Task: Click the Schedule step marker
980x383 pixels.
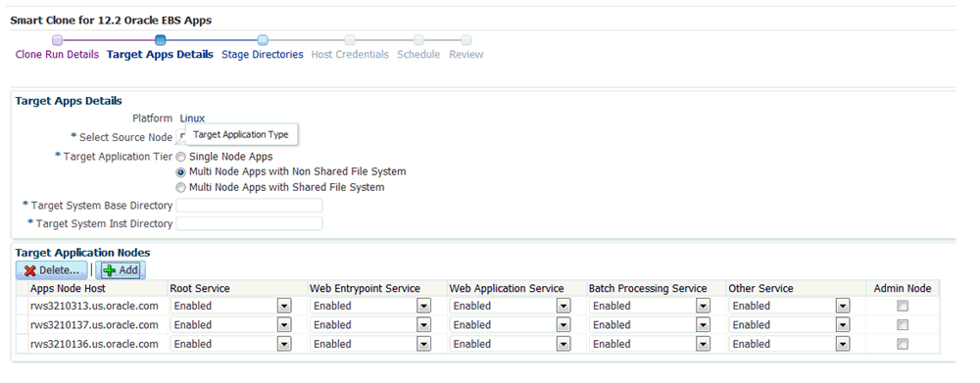Action: click(x=418, y=40)
